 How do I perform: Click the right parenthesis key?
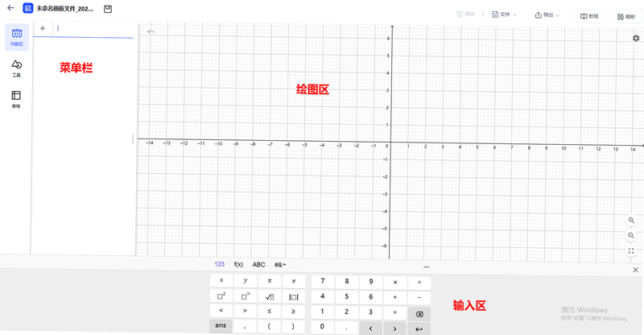pos(293,327)
